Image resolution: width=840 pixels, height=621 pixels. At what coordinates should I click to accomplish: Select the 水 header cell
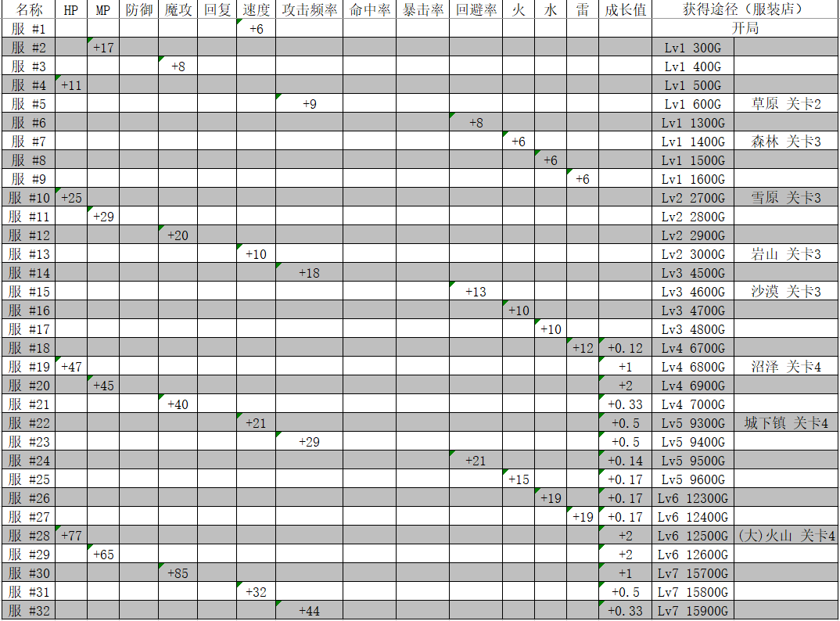551,9
